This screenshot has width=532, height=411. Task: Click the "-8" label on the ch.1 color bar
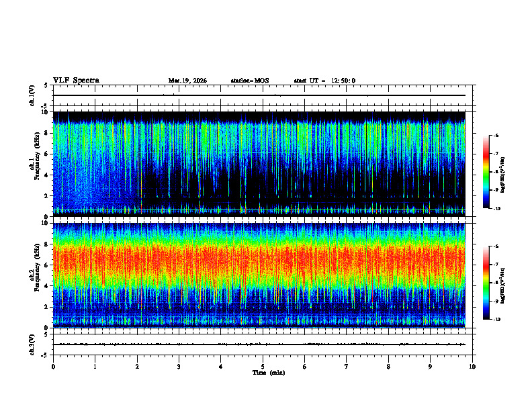pos(496,172)
